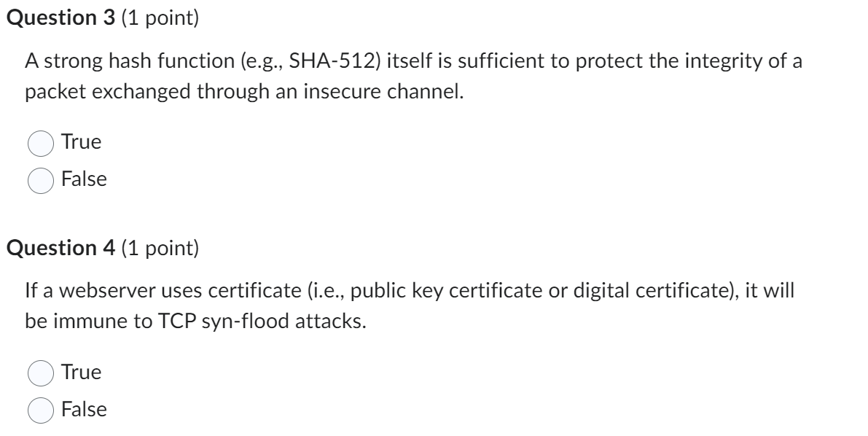Mark the hash function statement as False
Screen dimensions: 868x436
[x=42, y=178]
